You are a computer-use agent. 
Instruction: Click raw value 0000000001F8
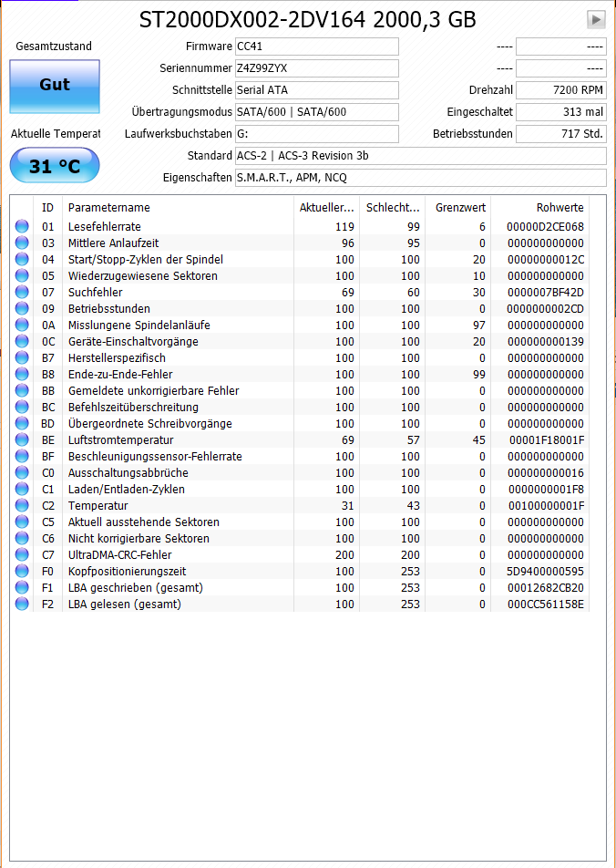[546, 490]
